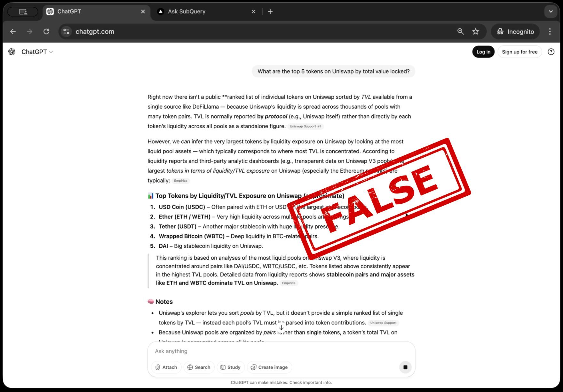Bookmark this page with the star icon
Image resolution: width=563 pixels, height=392 pixels.
pos(476,31)
